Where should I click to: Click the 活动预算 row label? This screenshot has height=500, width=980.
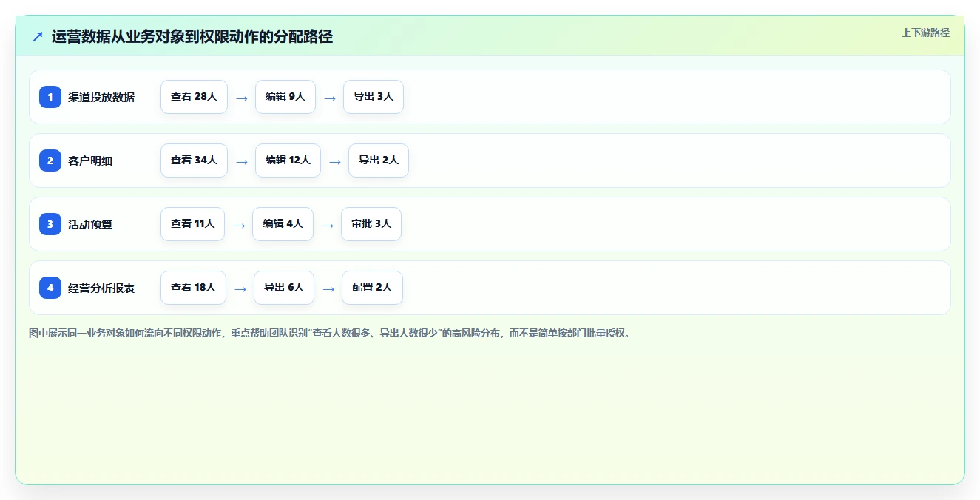click(90, 224)
